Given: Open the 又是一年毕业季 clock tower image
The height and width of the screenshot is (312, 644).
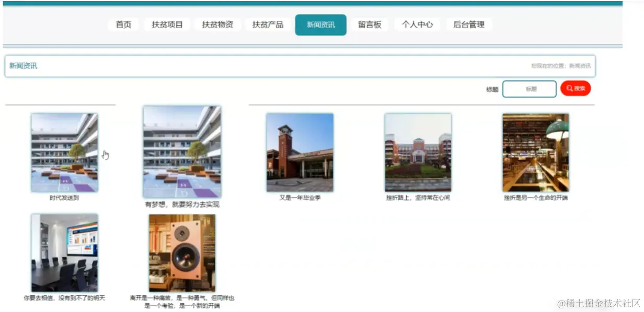Looking at the screenshot, I should coord(300,153).
